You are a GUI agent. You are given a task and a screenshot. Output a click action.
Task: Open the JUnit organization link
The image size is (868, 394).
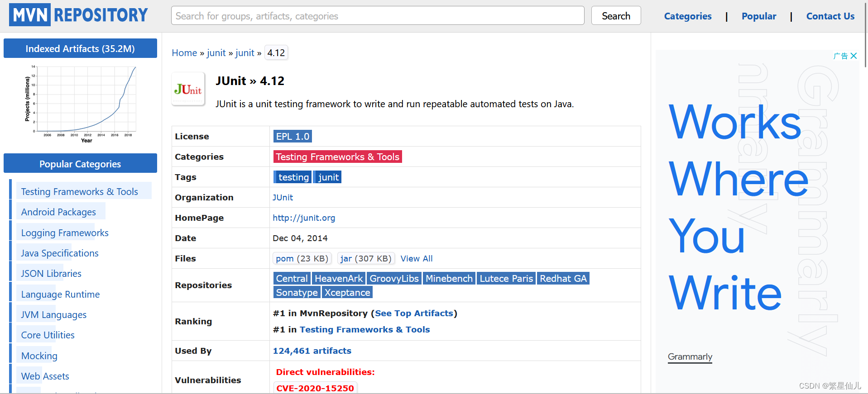283,197
